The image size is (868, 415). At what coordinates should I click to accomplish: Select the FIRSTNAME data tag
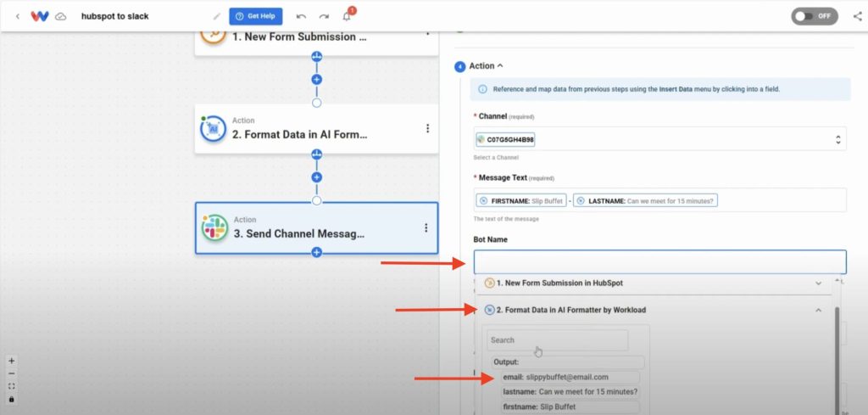click(521, 201)
